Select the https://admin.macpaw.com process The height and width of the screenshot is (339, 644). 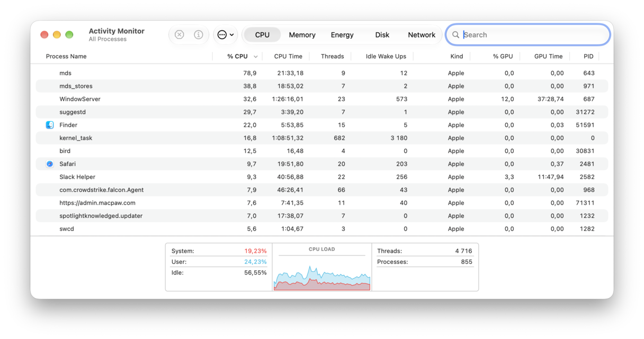(97, 203)
